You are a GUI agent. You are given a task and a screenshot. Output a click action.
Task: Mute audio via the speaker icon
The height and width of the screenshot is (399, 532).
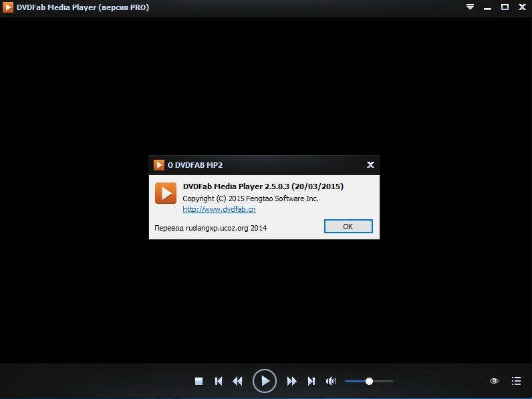(331, 381)
